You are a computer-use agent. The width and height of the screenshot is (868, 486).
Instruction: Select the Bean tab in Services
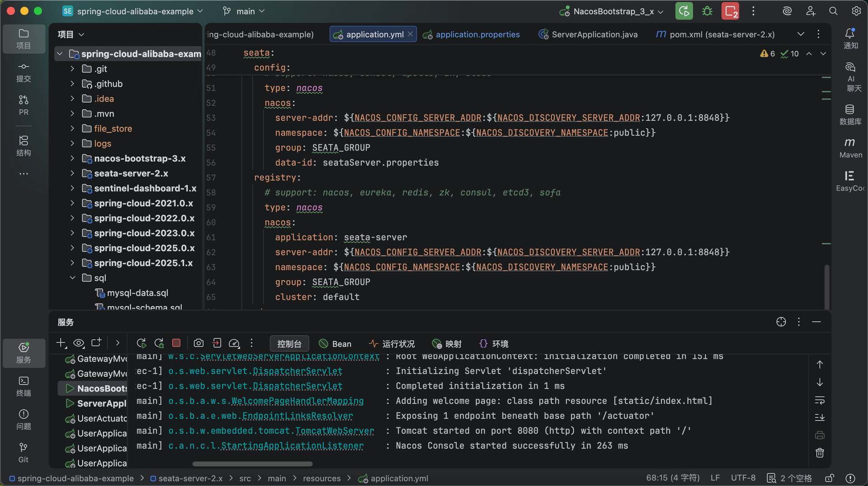(x=335, y=344)
